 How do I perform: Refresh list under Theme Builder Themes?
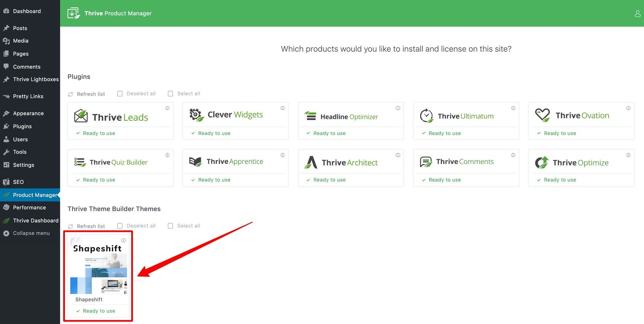coord(87,226)
